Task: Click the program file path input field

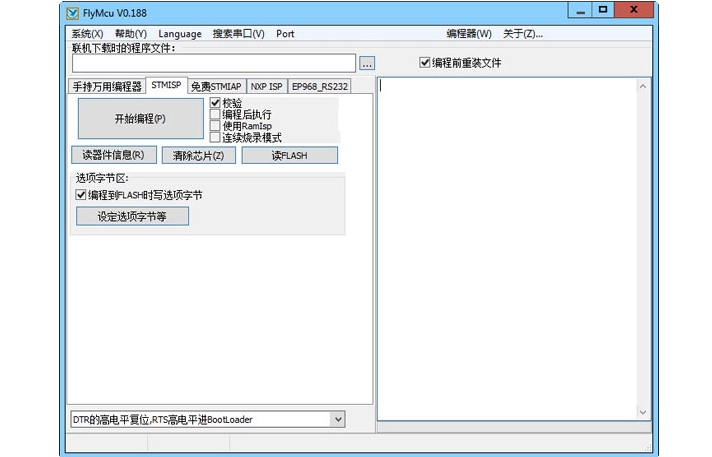Action: (x=213, y=63)
